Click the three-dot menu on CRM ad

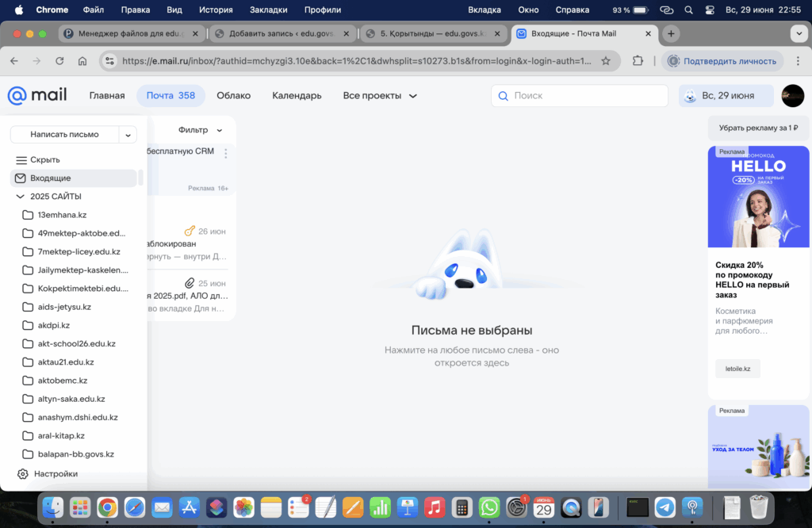click(225, 153)
